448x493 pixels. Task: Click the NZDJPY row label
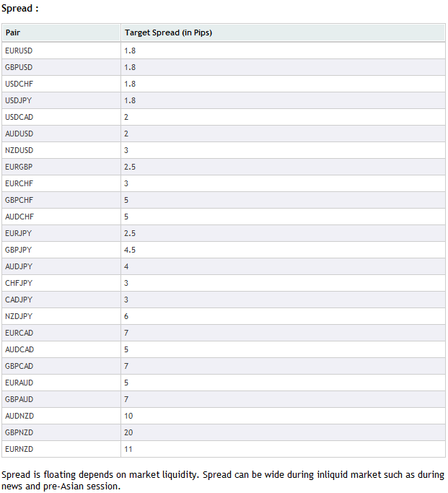pyautogui.click(x=19, y=316)
